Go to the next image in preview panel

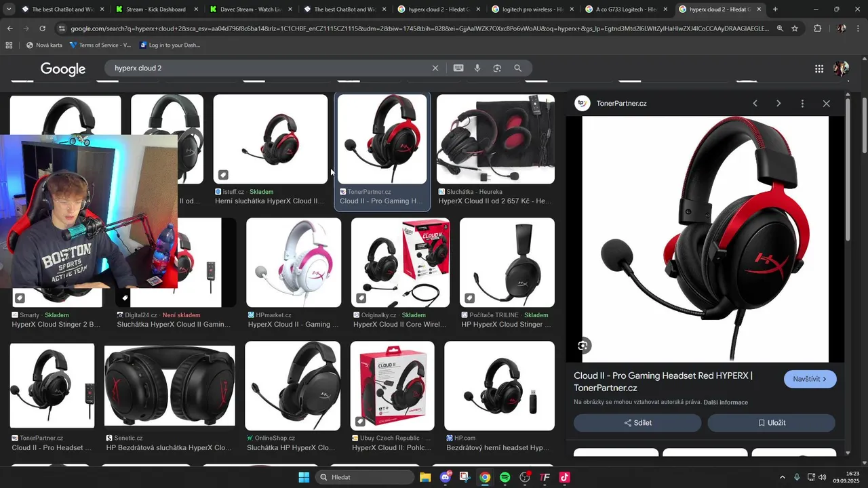coord(778,104)
